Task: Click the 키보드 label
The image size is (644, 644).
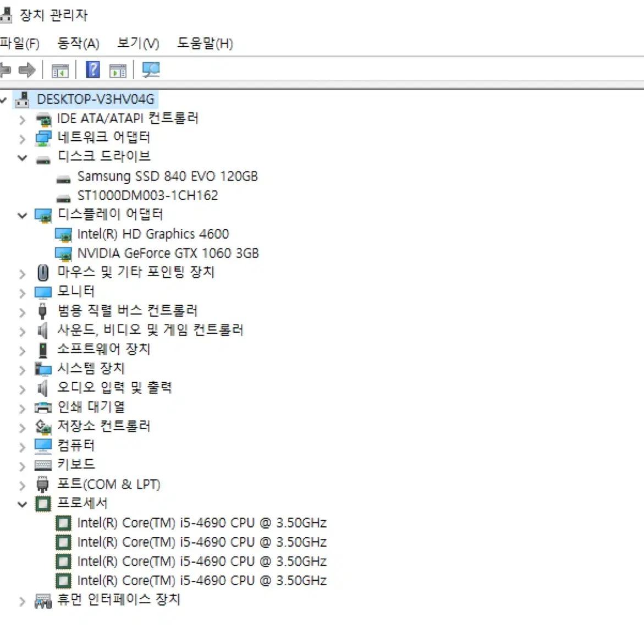Action: pos(76,465)
